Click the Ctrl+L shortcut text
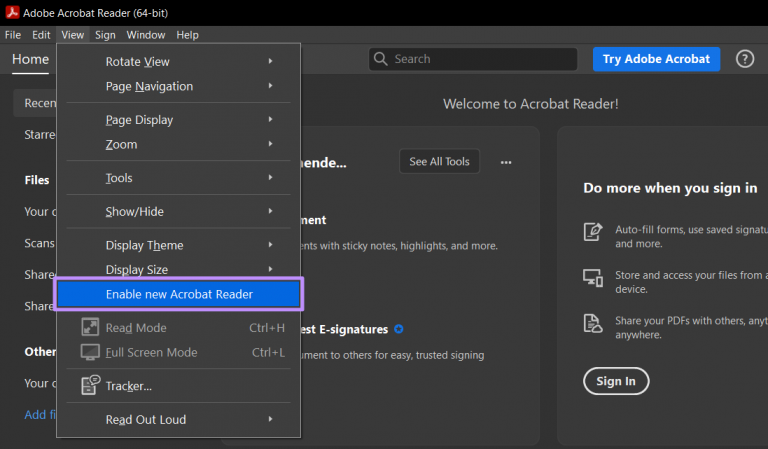The width and height of the screenshot is (768, 449). pyautogui.click(x=268, y=352)
